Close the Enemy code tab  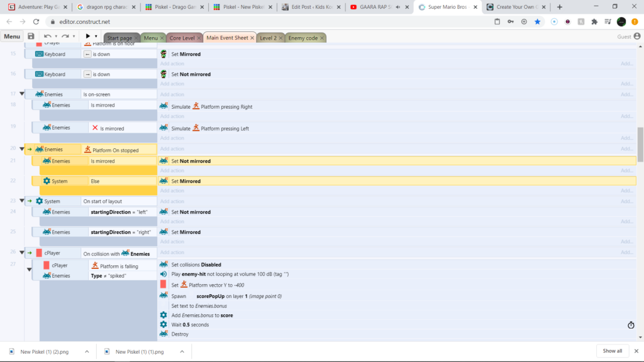tap(322, 38)
